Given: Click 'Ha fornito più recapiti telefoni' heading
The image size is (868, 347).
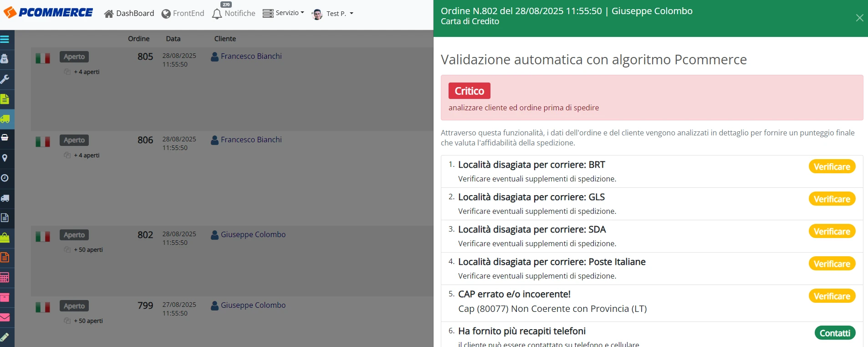Looking at the screenshot, I should tap(522, 331).
